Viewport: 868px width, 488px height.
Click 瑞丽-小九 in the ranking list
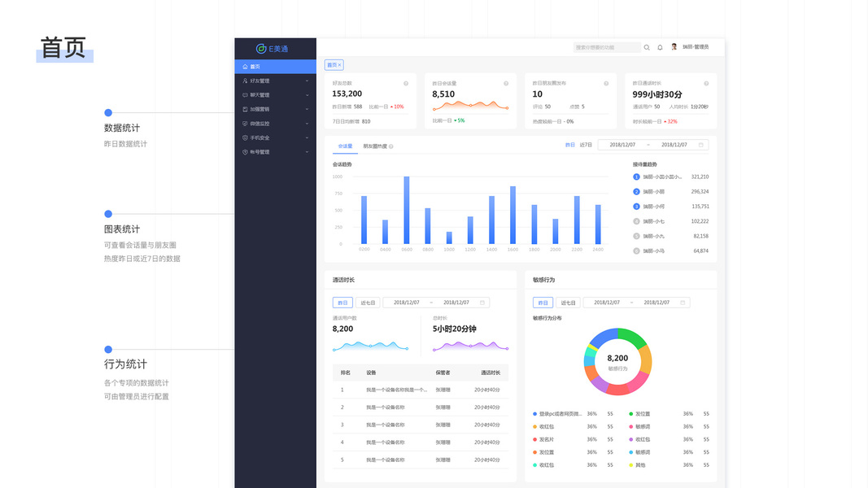(654, 236)
